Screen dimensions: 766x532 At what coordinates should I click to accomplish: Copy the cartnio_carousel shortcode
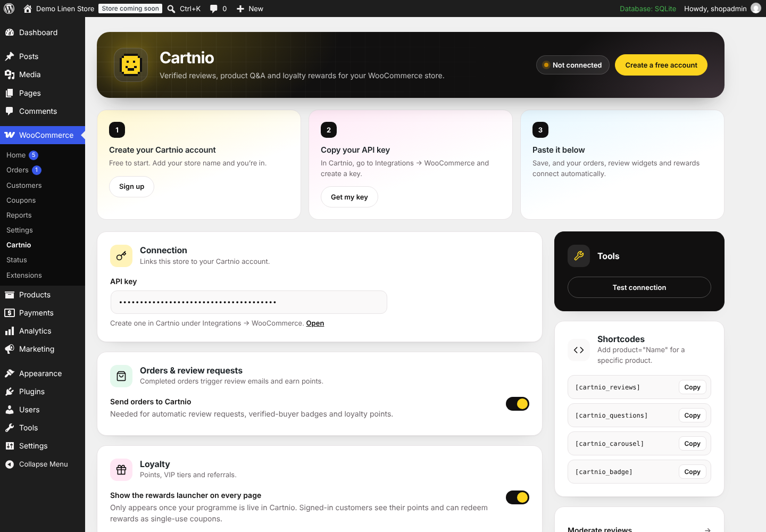(x=692, y=444)
